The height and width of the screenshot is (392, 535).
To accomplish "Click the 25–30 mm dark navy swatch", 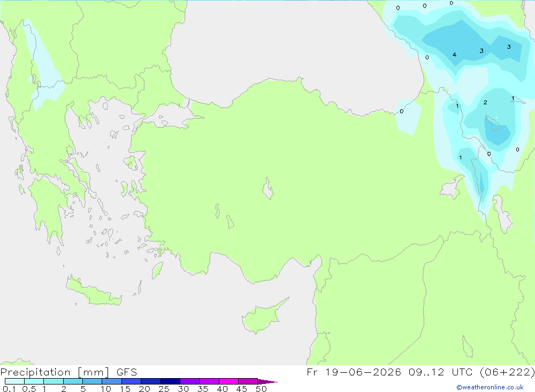I will [170, 381].
